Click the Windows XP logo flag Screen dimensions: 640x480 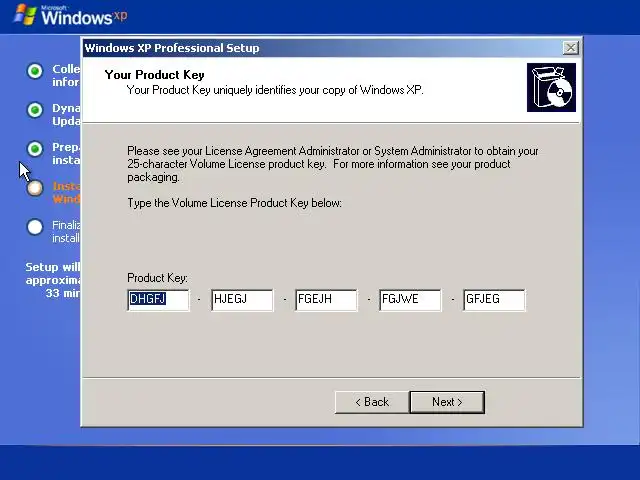pos(25,15)
